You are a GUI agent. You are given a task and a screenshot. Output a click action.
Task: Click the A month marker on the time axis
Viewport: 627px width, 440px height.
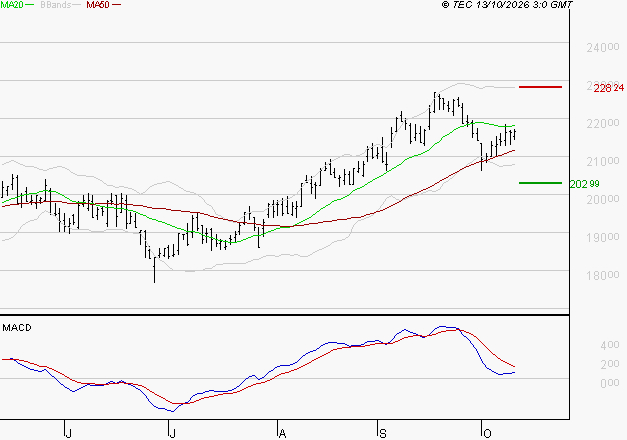pyautogui.click(x=282, y=434)
